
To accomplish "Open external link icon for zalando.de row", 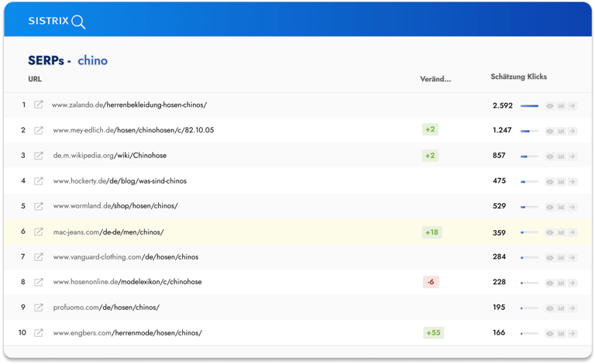I will point(38,105).
